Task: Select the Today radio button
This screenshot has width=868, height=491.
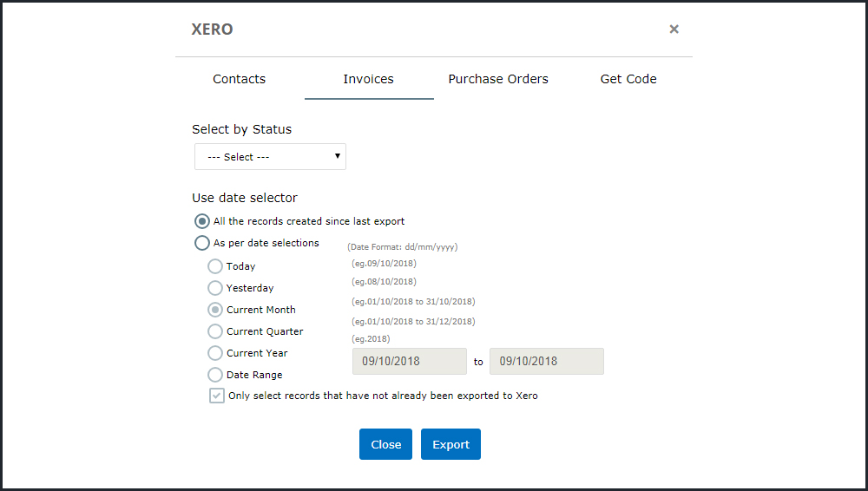Action: pos(214,266)
